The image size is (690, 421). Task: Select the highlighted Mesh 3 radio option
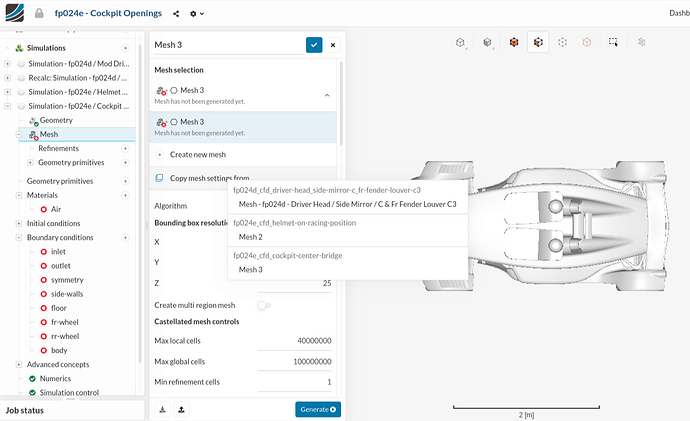(x=174, y=122)
